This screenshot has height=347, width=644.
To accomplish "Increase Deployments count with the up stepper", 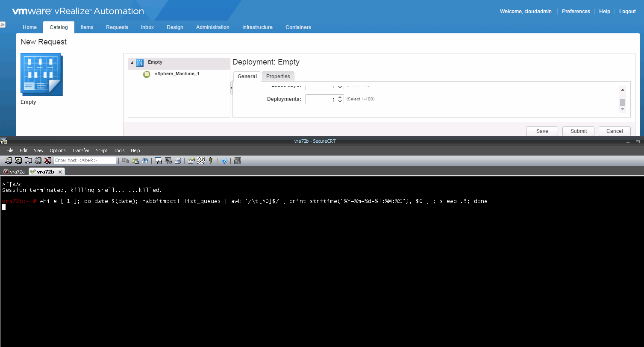I will click(339, 97).
